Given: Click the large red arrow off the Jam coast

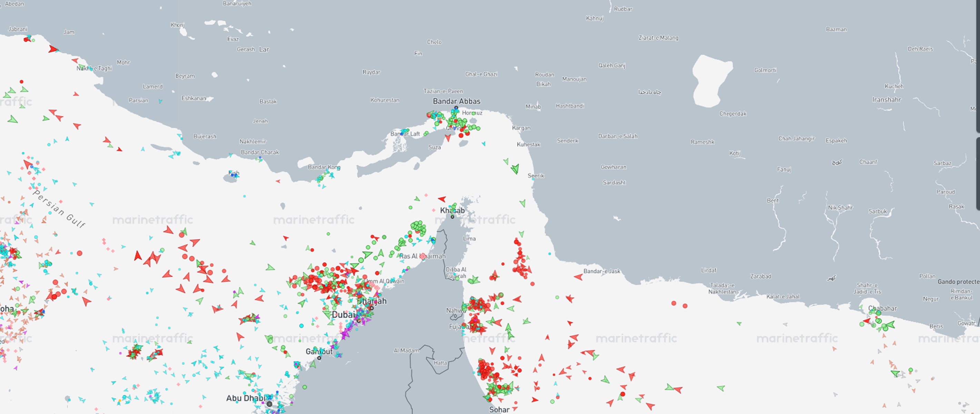Looking at the screenshot, I should click(52, 49).
